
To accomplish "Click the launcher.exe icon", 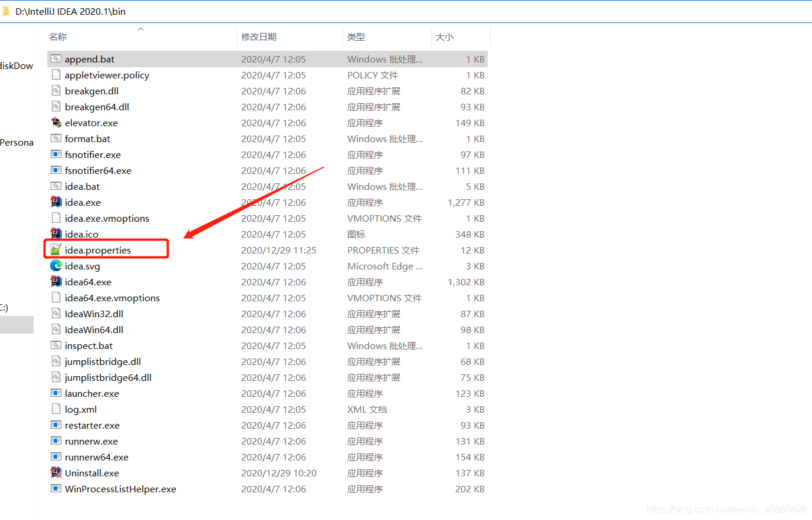I will coord(56,393).
